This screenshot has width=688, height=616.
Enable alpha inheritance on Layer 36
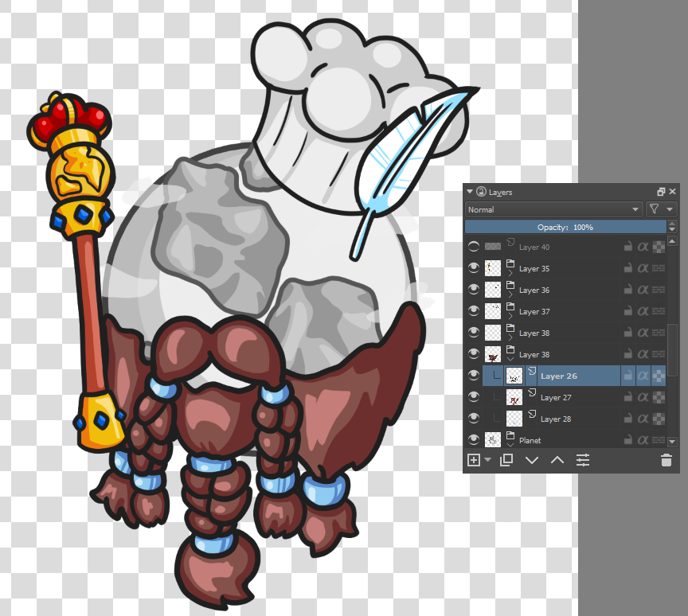tap(643, 290)
